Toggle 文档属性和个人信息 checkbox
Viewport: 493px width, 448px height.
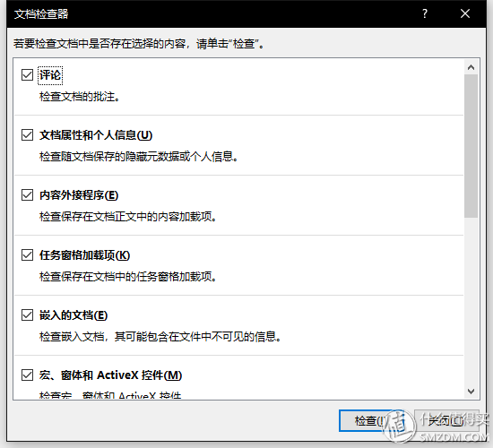(x=27, y=135)
